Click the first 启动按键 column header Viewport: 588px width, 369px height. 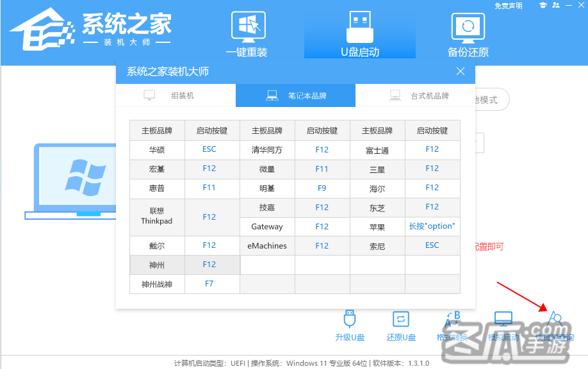click(x=212, y=131)
